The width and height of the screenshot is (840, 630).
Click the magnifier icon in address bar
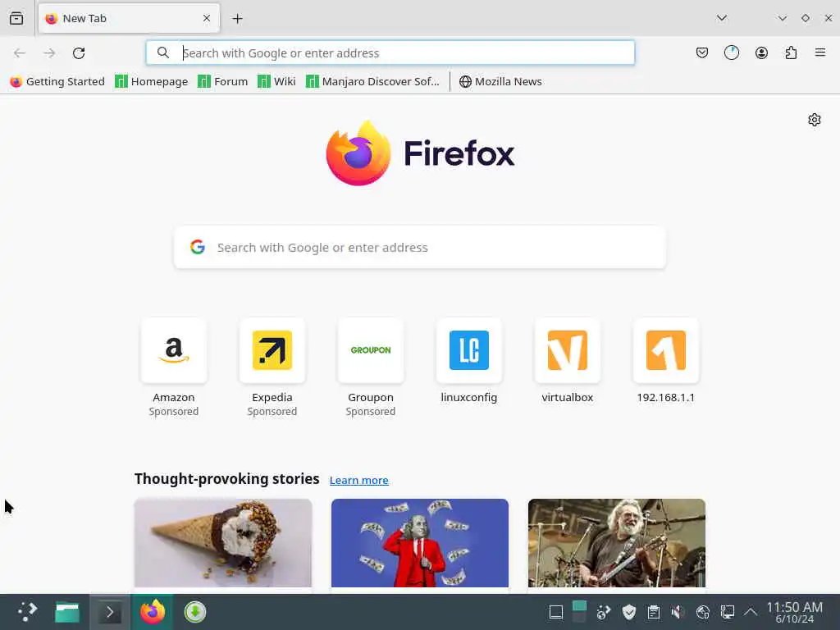pyautogui.click(x=163, y=52)
